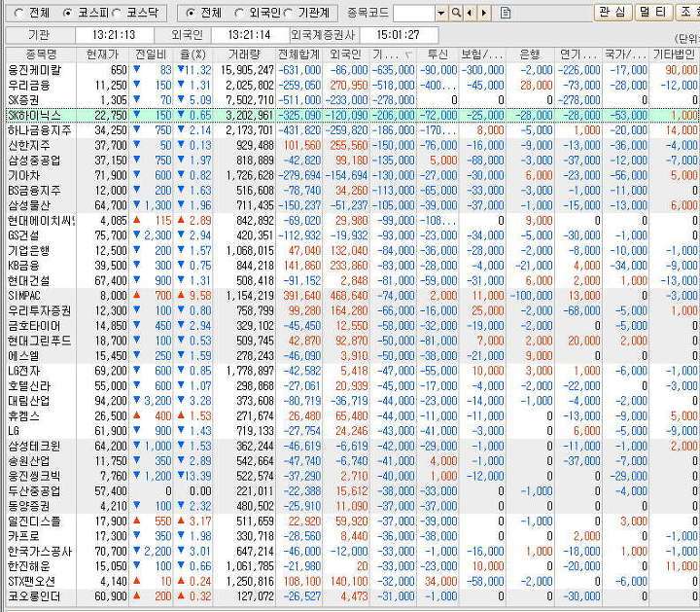Viewport: 700px width, 612px height.
Task: Select the 하나금융지주 row
Action: (353, 130)
